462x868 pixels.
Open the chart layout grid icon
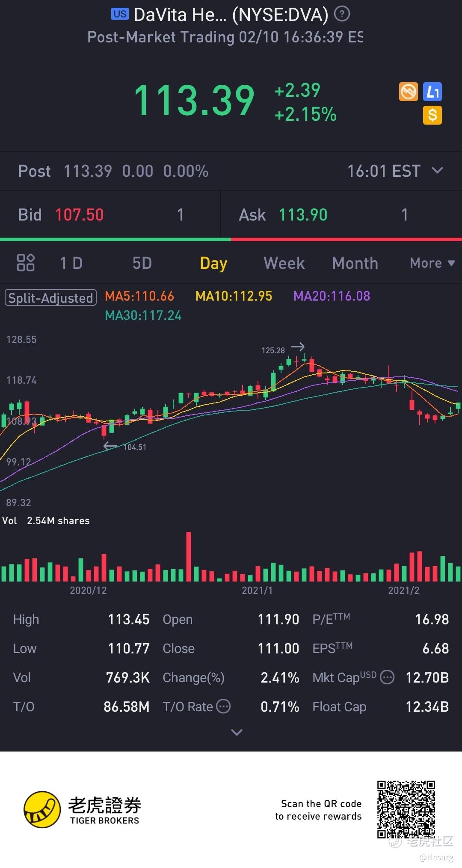click(x=26, y=262)
